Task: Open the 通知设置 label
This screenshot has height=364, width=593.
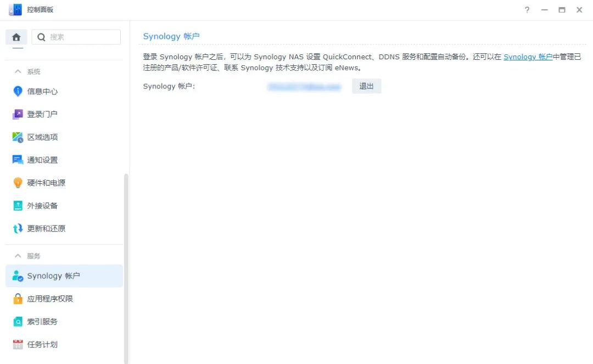Action: [x=42, y=160]
